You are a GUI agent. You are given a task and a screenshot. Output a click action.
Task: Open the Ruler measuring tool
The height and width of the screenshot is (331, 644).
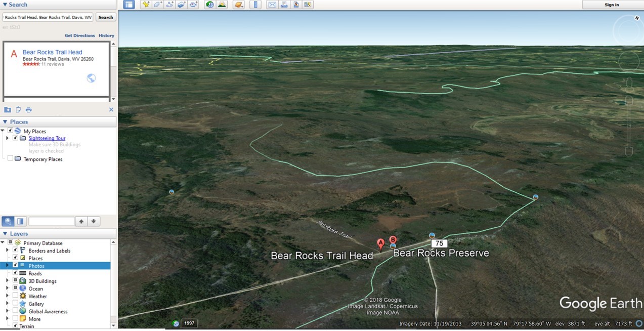pos(255,5)
